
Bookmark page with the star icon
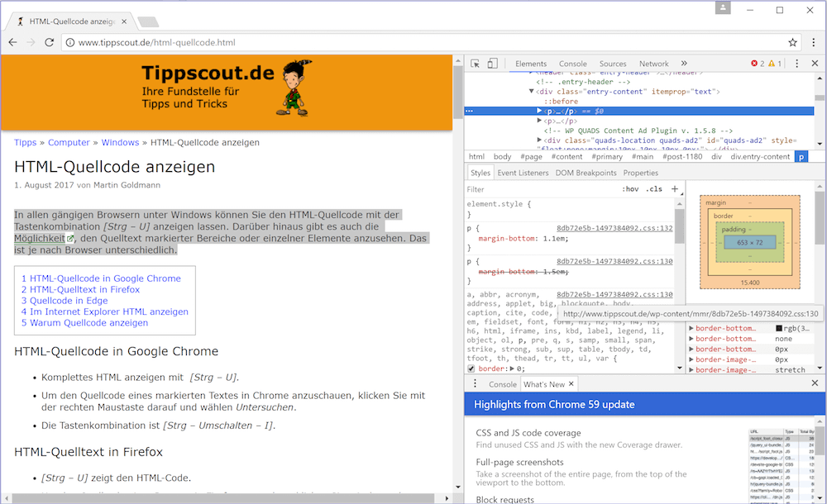[792, 42]
